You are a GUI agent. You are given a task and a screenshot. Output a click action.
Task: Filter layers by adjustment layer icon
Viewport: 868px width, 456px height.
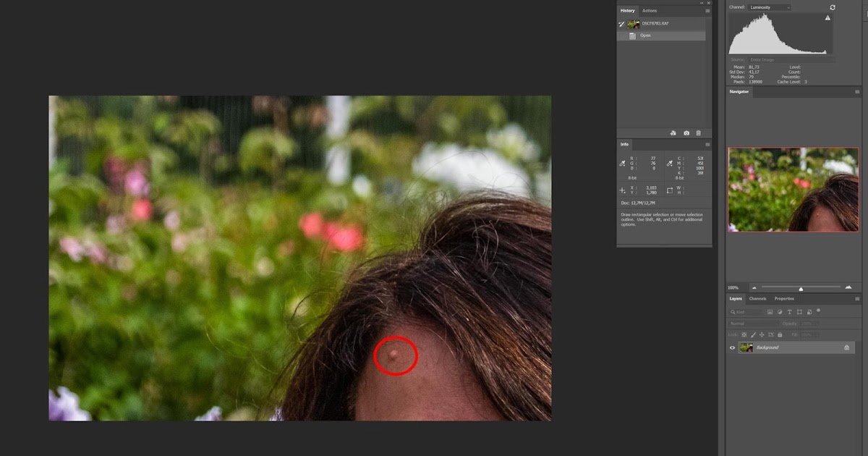tap(780, 312)
